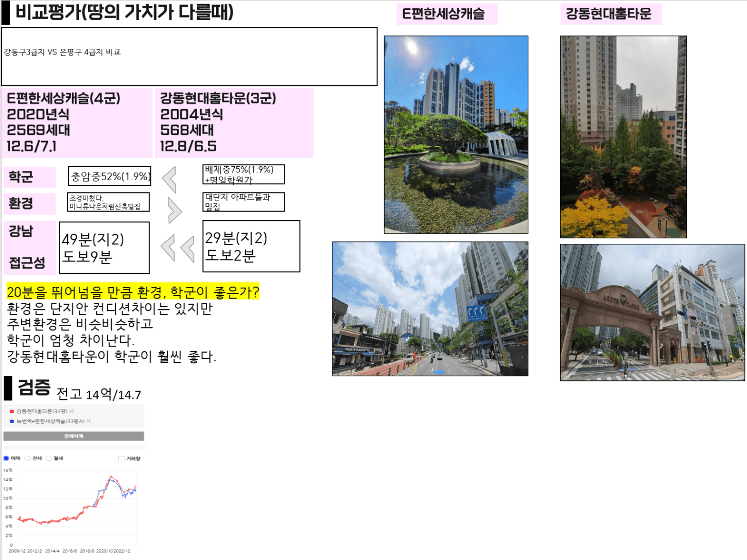Screen dimensions: 747x560
Task: Click the blue legend square for 녹번역e편한세상캐슬
Action: click(12, 421)
